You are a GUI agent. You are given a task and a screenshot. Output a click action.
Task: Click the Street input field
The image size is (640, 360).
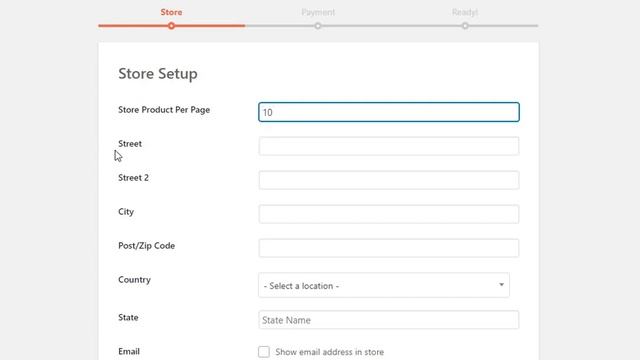point(389,146)
